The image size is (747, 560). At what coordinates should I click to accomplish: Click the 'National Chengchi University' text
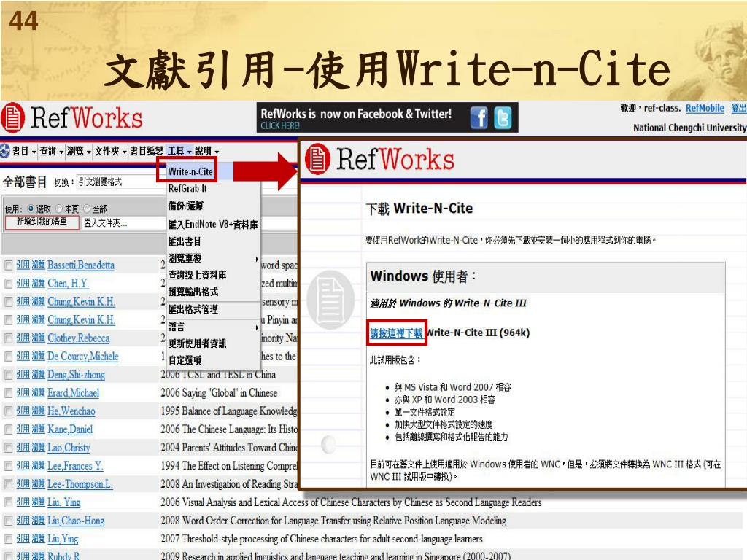pos(690,128)
